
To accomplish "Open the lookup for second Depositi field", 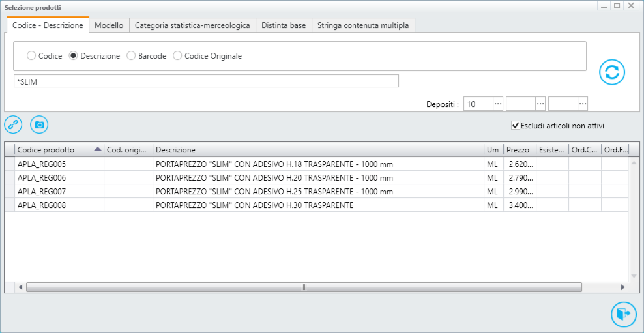I will (540, 104).
